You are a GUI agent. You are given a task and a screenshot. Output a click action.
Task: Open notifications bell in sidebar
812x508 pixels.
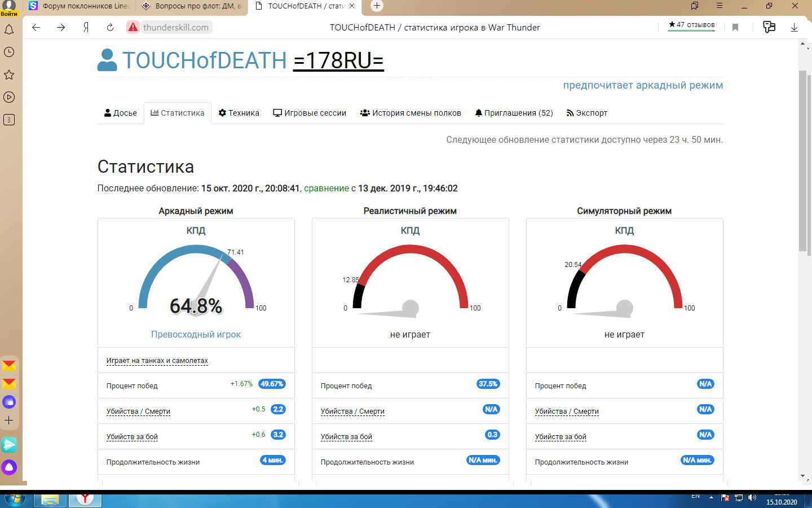coord(9,29)
